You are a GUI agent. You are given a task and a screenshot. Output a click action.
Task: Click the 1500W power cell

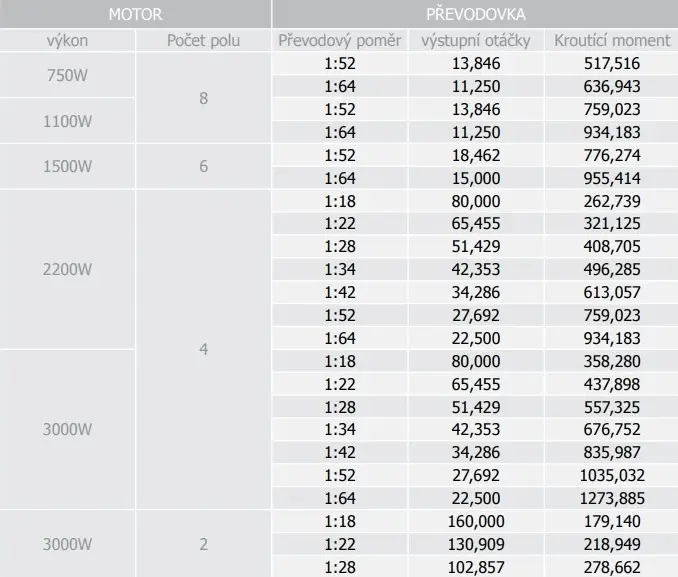(67, 167)
